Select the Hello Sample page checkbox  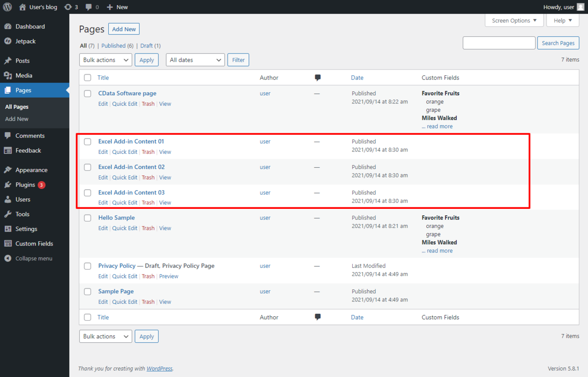click(87, 218)
